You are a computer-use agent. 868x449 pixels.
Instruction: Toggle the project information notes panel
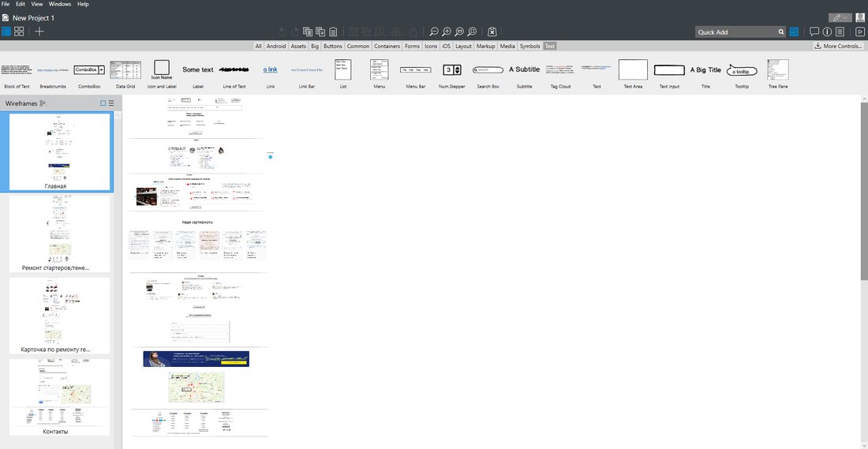click(x=840, y=32)
